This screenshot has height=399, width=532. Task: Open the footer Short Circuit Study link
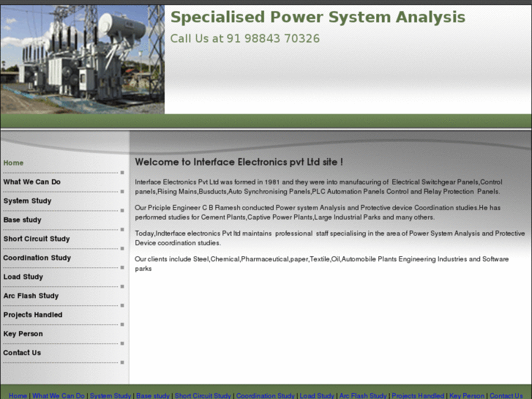[x=203, y=395]
